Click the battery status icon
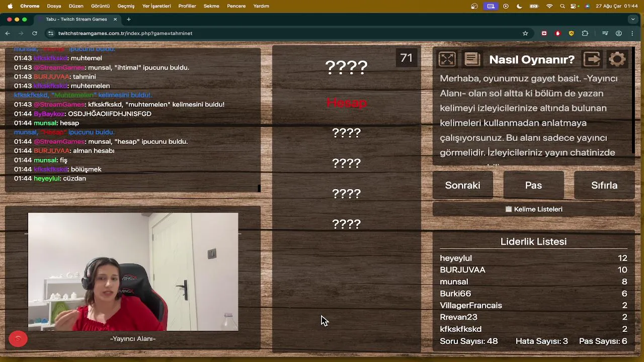Viewport: 644px width, 362px height. click(534, 6)
